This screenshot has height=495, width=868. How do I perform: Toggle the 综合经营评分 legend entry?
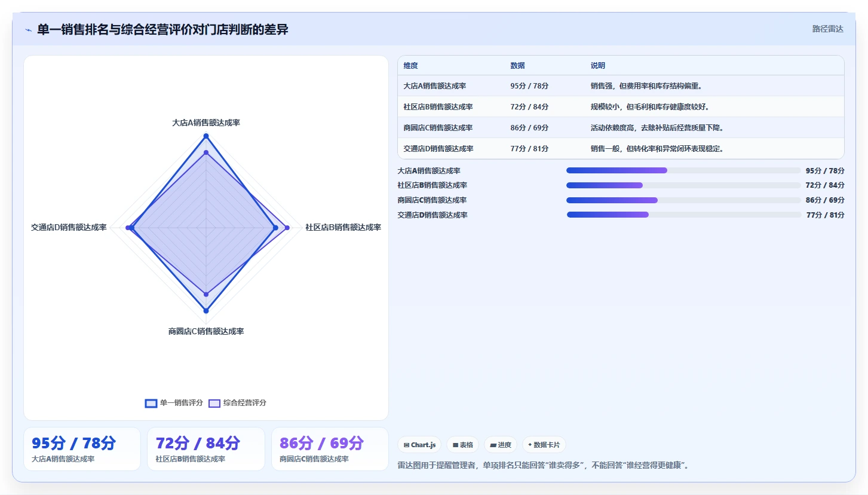pyautogui.click(x=237, y=403)
